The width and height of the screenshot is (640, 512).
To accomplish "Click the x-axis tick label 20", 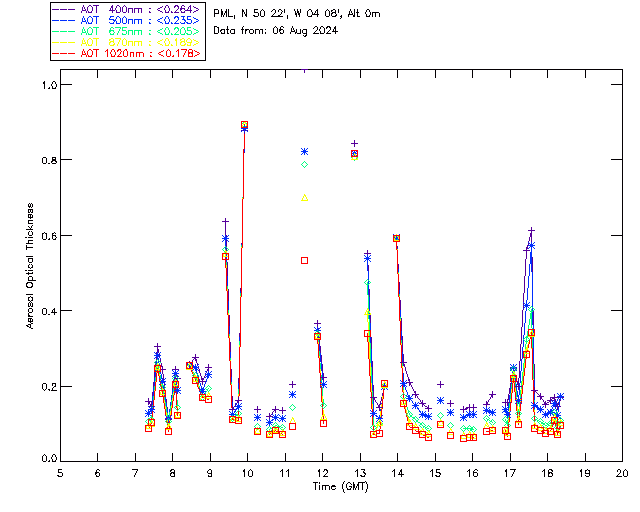I will click(x=622, y=473).
